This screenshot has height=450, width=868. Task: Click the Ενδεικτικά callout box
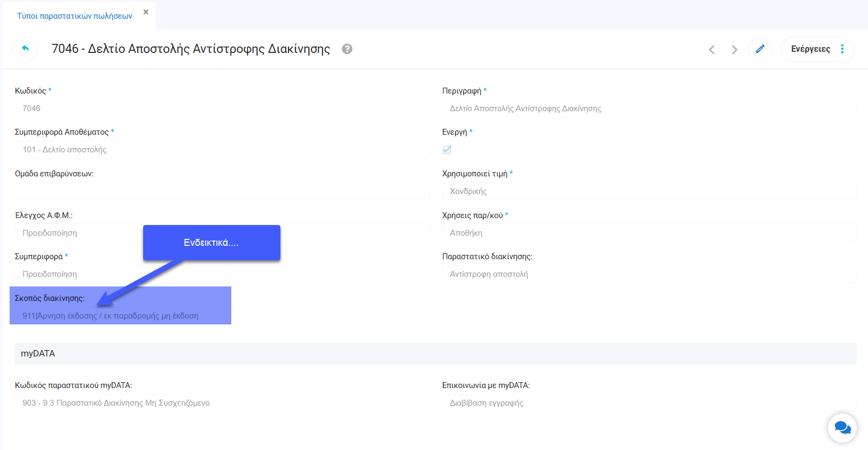pos(212,243)
